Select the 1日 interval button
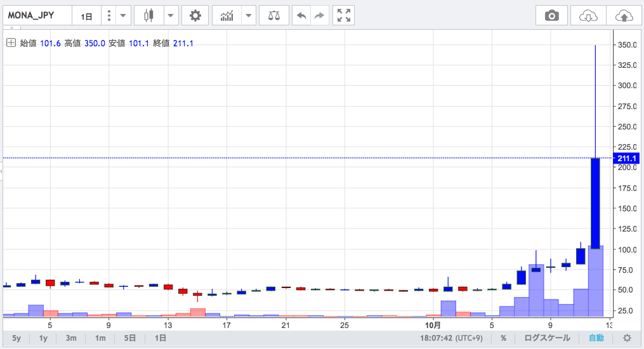Screen dimensions: 644x349 coord(87,16)
